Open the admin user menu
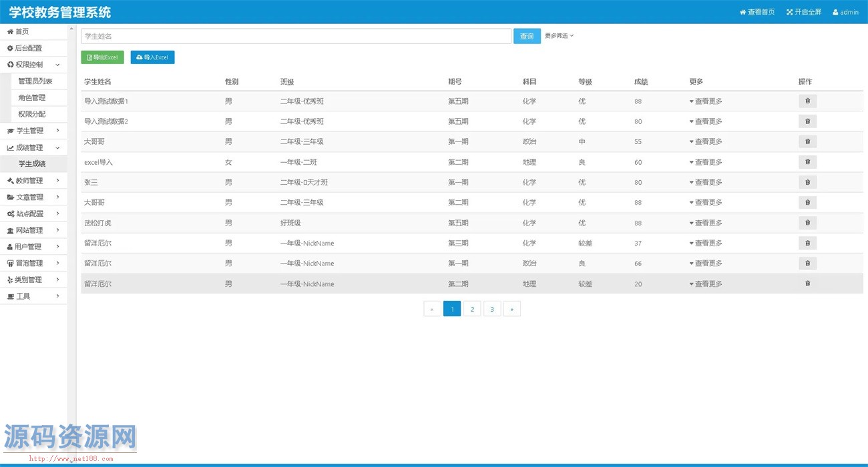868x467 pixels. [x=845, y=12]
